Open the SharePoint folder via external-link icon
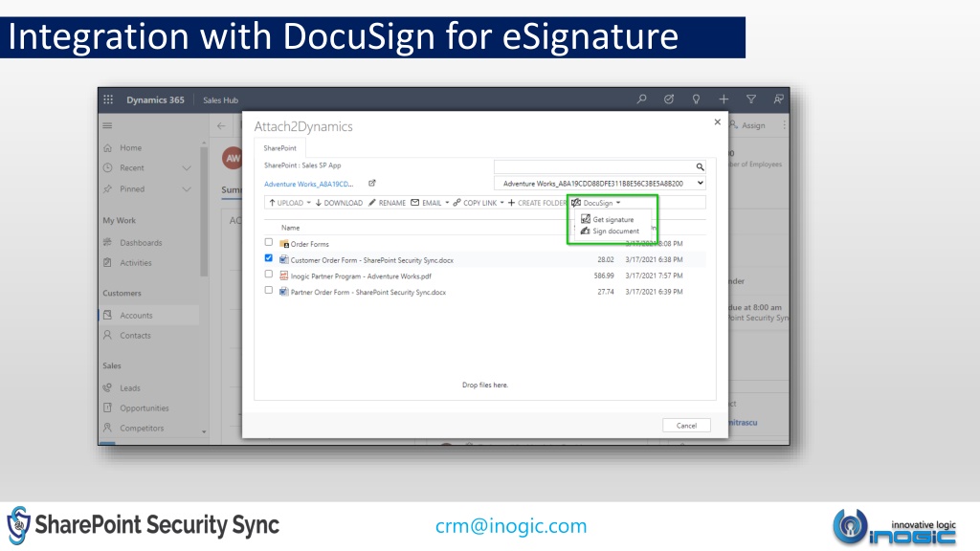 372,183
